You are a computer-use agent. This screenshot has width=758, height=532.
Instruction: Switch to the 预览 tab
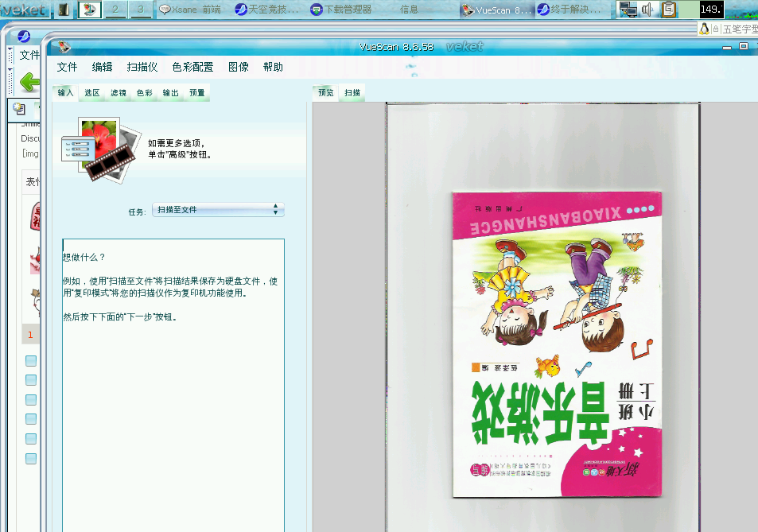326,93
